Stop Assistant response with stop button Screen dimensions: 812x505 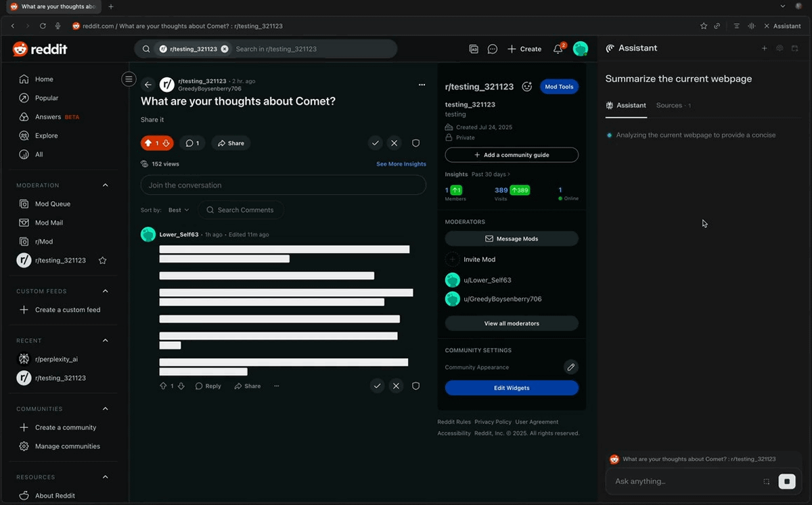(786, 481)
